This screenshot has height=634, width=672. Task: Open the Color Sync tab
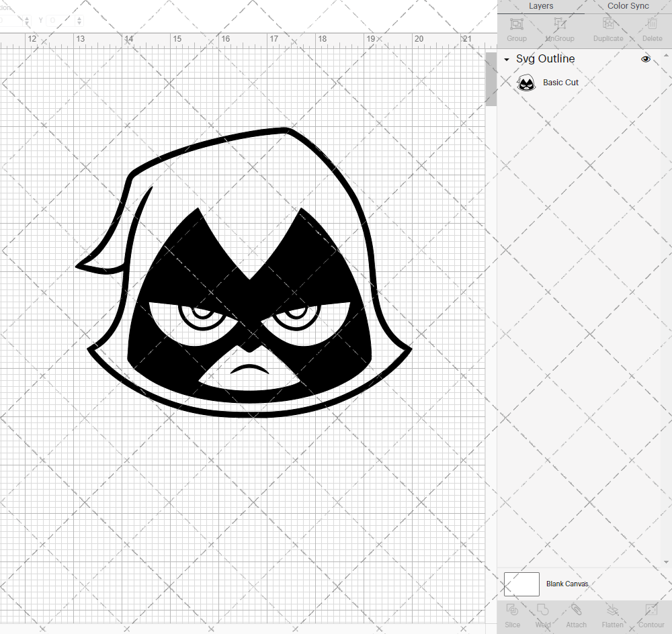628,6
